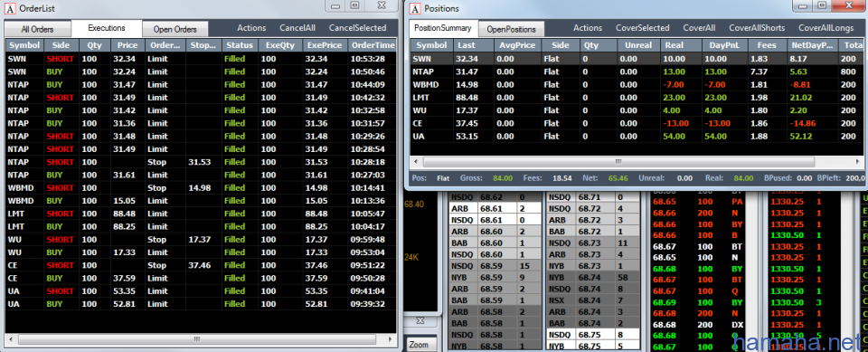Sort OrderList by OrderTime column header
Screen dimensions: 868x352
pos(372,45)
